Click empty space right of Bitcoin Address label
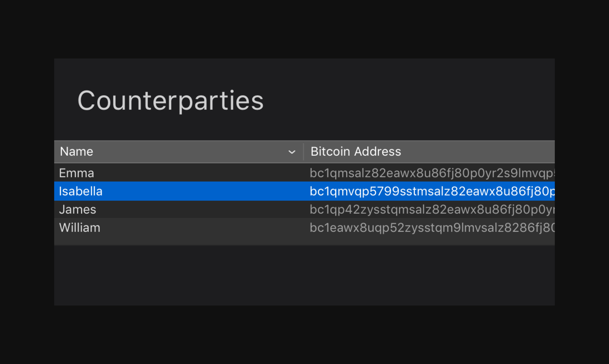This screenshot has height=364, width=609. tap(479, 152)
